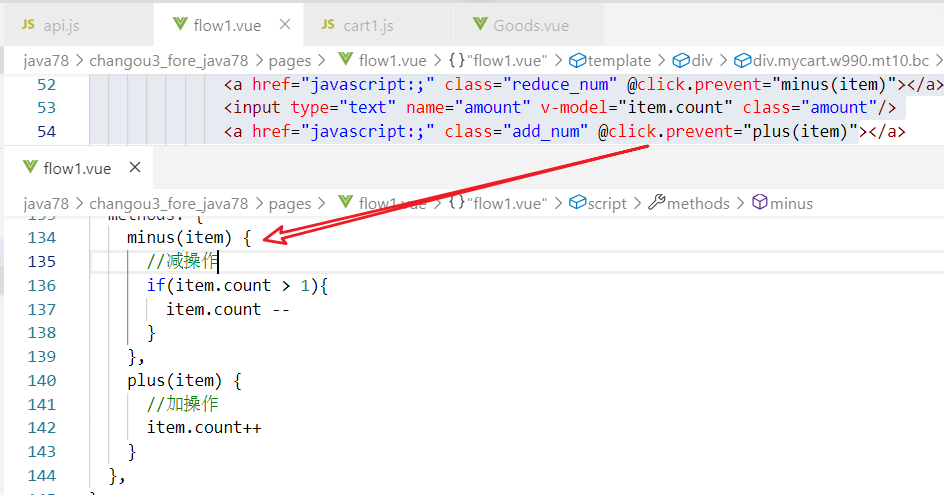
Task: Click item.count -- statement
Action: point(228,310)
